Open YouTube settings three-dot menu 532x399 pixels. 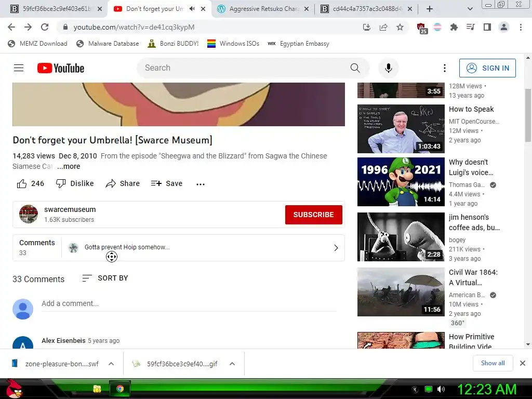point(445,68)
